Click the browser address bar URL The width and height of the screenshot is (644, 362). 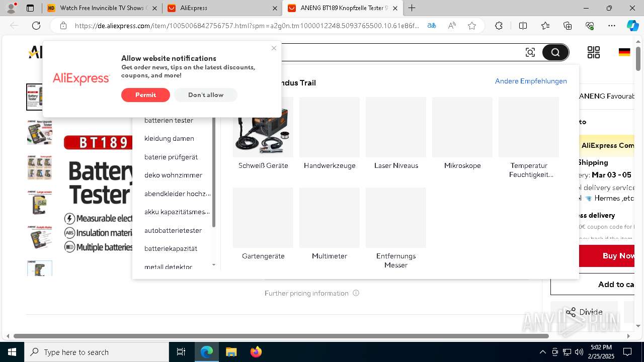[x=247, y=26]
